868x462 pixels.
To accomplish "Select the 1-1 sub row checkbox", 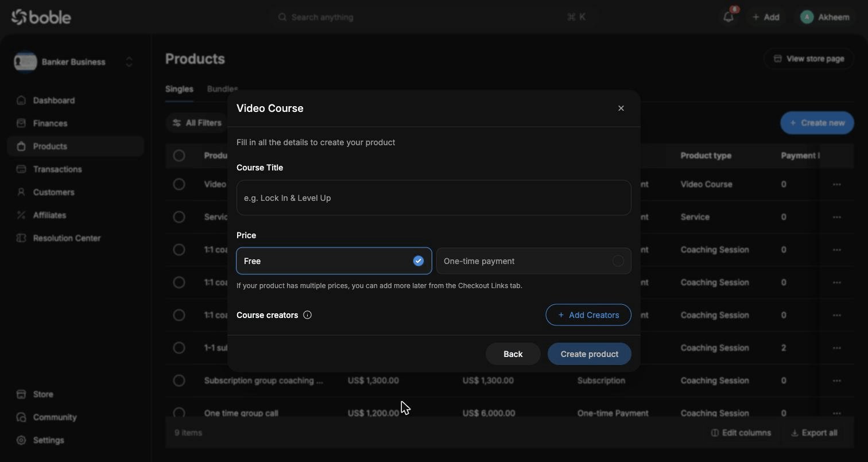I will pyautogui.click(x=179, y=348).
